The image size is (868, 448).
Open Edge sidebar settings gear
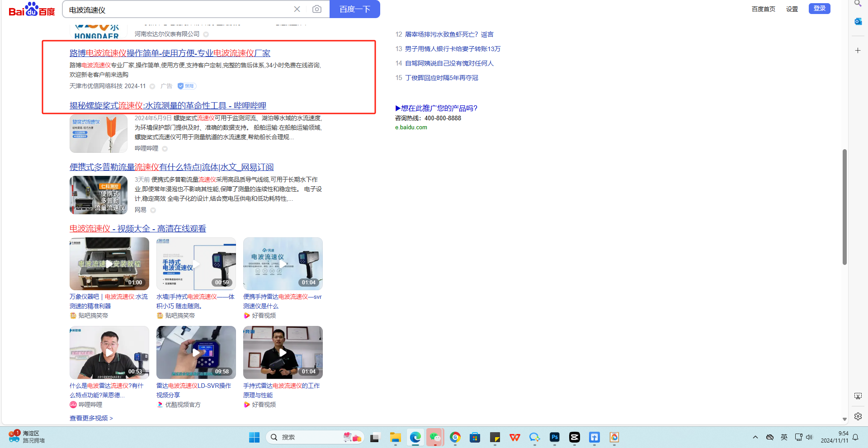(x=858, y=416)
